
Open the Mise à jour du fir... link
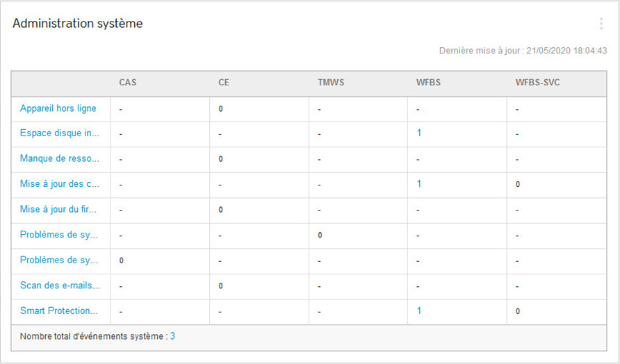[x=58, y=209]
